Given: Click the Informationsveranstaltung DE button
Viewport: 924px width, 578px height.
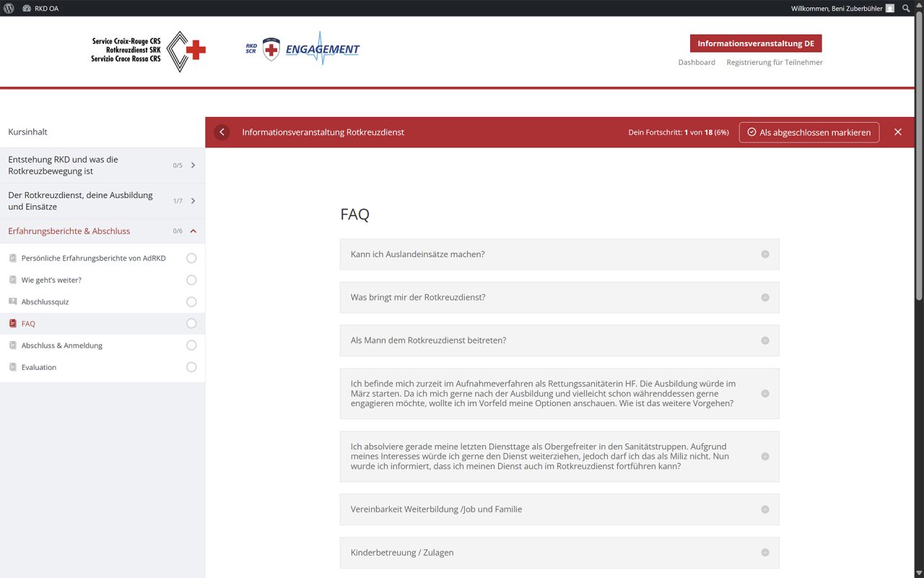Looking at the screenshot, I should pos(756,43).
